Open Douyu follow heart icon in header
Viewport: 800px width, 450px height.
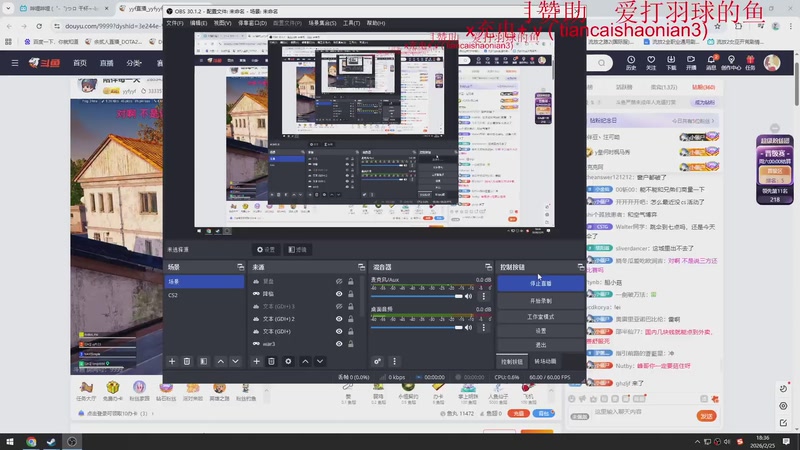click(x=651, y=62)
